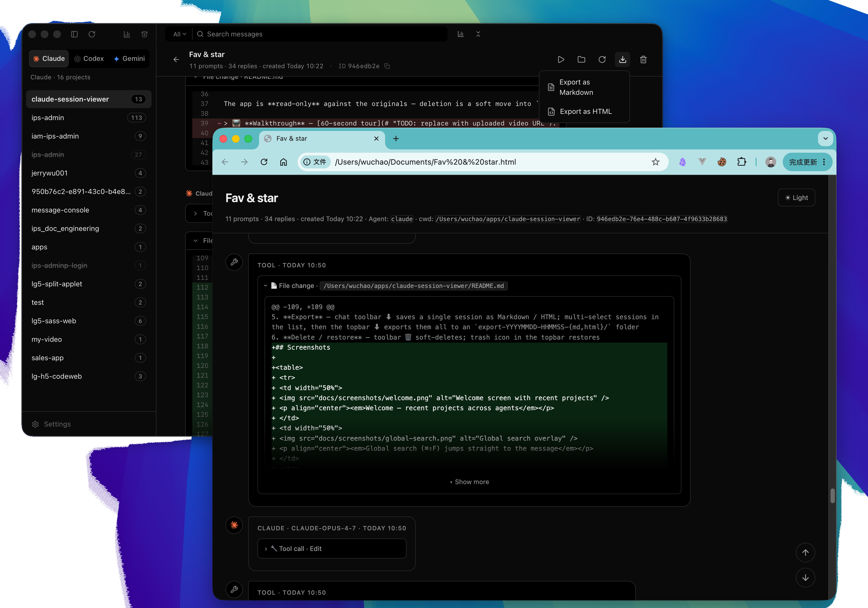The width and height of the screenshot is (868, 608).
Task: Open browser extensions puzzle icon
Action: point(742,162)
